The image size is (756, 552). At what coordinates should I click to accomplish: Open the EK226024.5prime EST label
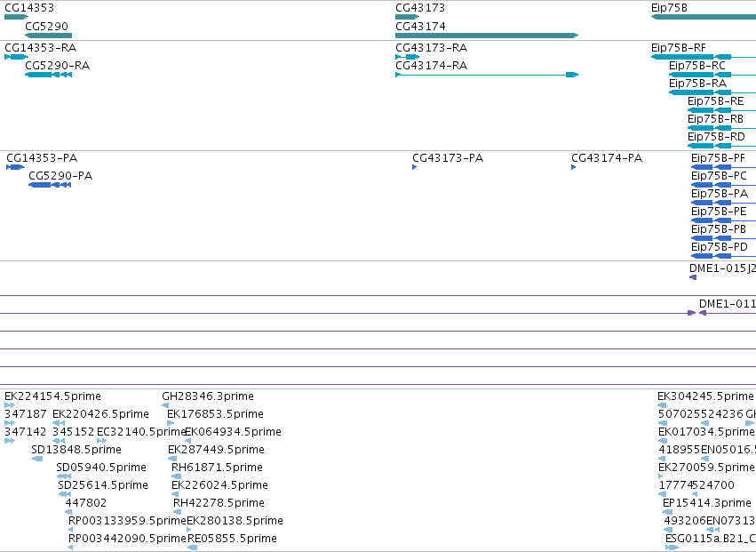point(219,486)
